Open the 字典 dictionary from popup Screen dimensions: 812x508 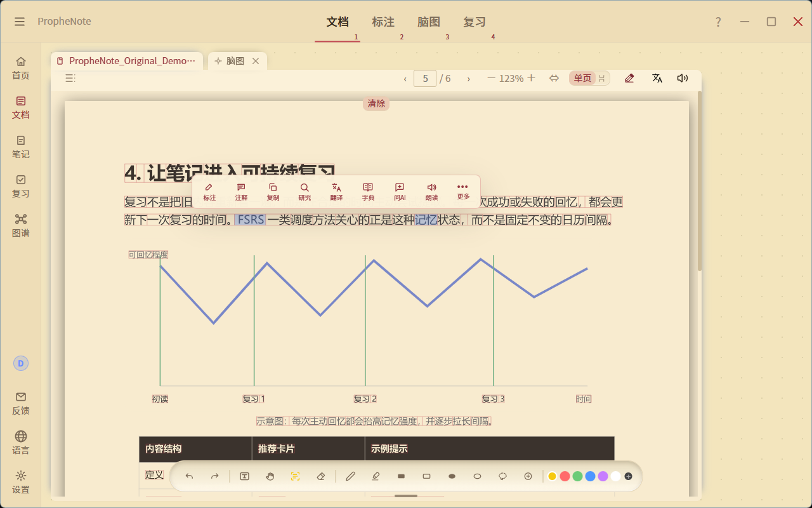click(368, 192)
